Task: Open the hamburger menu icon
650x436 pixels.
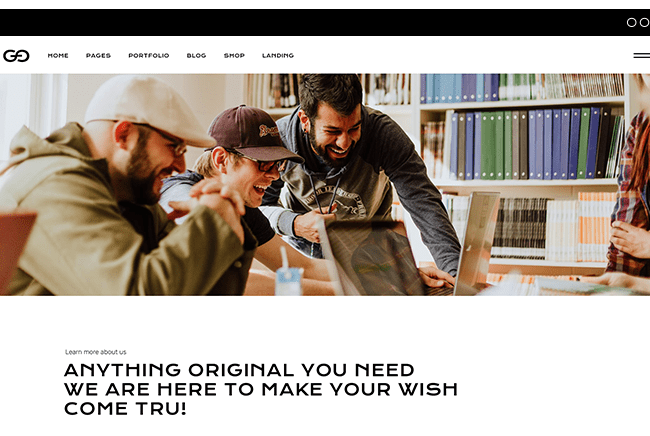Action: 642,56
